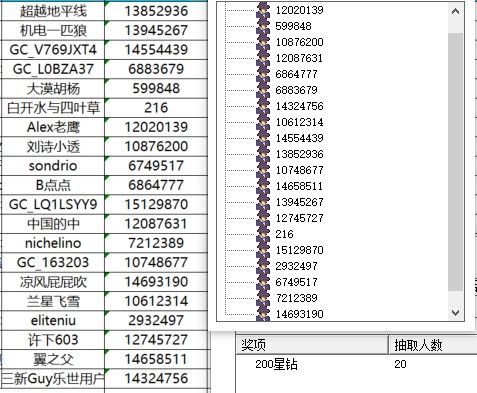
Task: Select list entry 14693190 in results panel
Action: pyautogui.click(x=299, y=314)
